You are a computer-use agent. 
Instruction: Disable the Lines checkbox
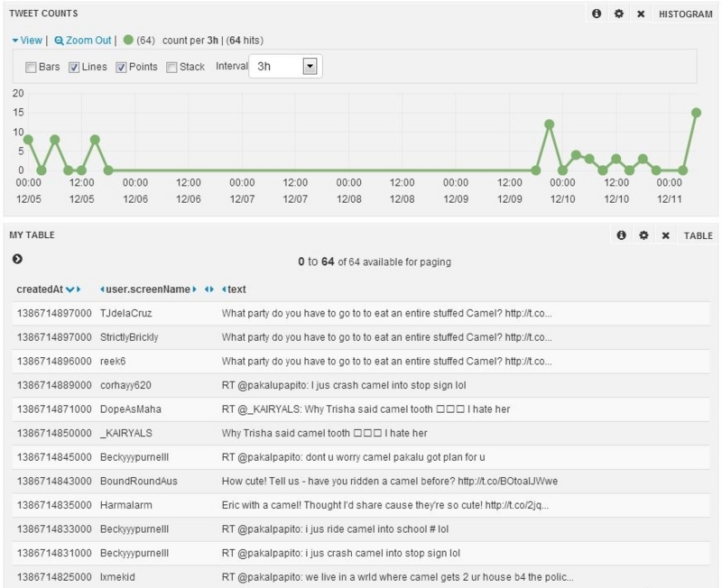[x=74, y=68]
